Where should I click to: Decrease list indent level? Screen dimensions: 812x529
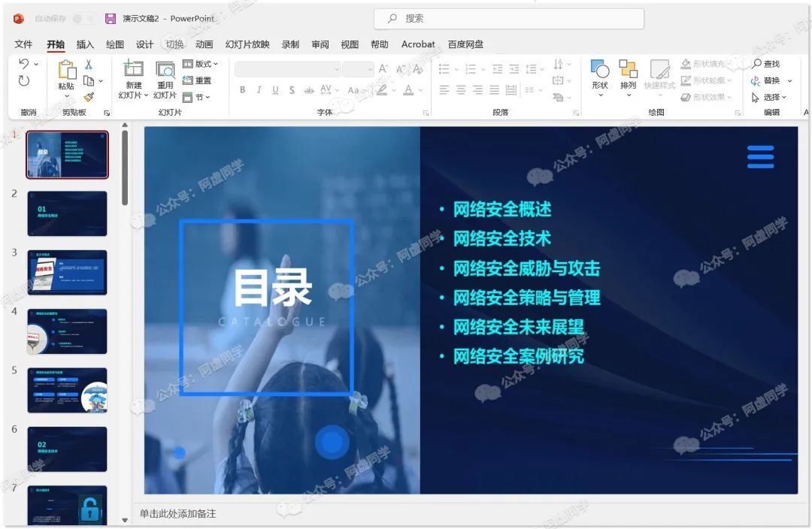(497, 69)
